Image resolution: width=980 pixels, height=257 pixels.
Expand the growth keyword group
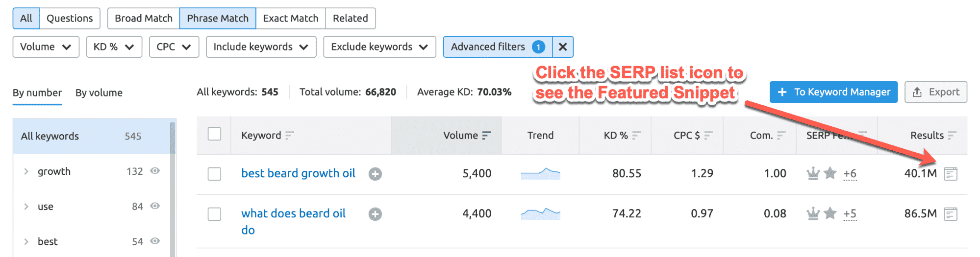click(26, 171)
